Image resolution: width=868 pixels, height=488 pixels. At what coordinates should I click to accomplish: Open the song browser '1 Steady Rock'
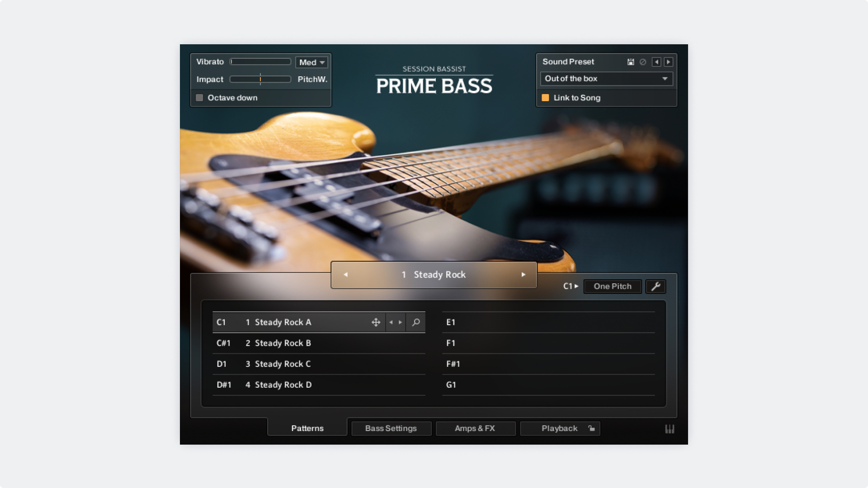tap(434, 275)
